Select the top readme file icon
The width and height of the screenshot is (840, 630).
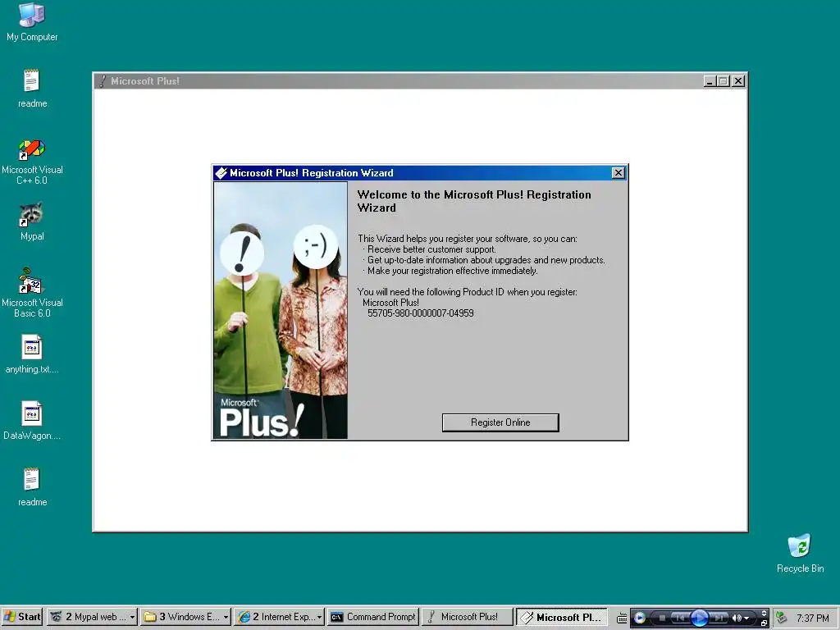[32, 89]
